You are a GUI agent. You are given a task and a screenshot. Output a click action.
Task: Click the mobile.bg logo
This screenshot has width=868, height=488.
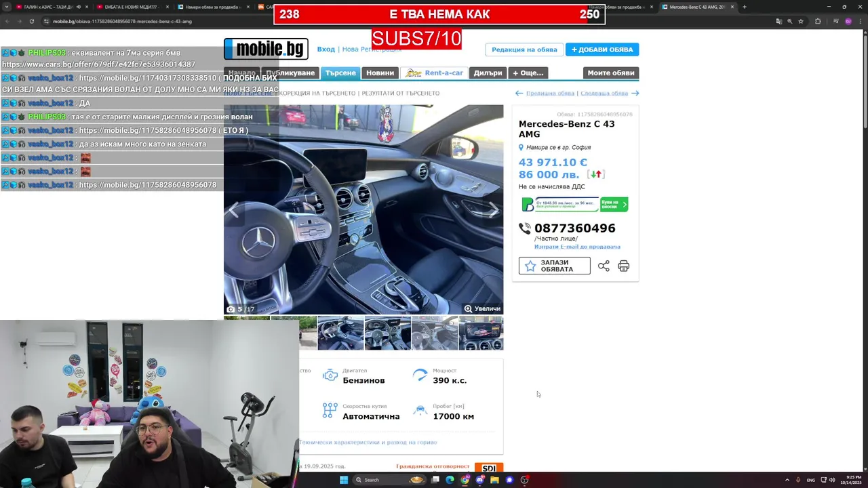coord(266,49)
